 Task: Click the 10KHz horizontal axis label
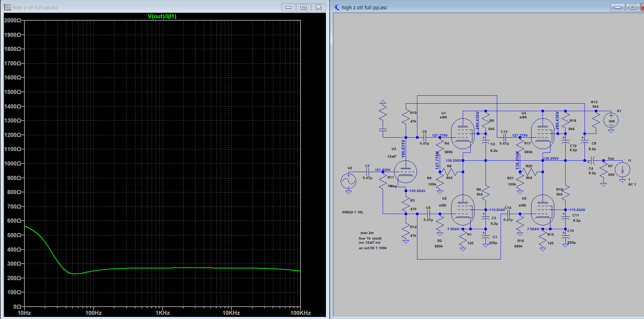pyautogui.click(x=231, y=313)
